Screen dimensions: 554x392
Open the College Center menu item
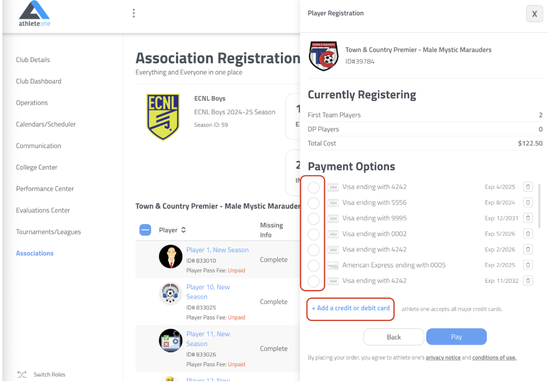coord(37,167)
